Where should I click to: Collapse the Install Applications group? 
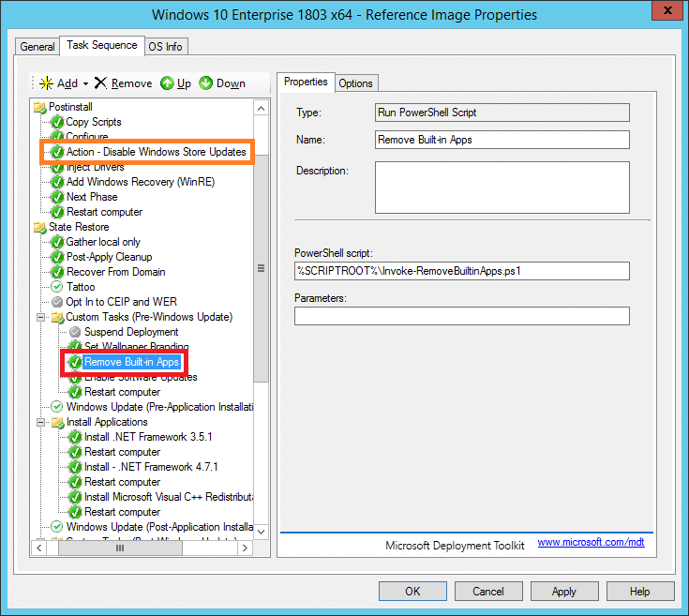click(40, 422)
